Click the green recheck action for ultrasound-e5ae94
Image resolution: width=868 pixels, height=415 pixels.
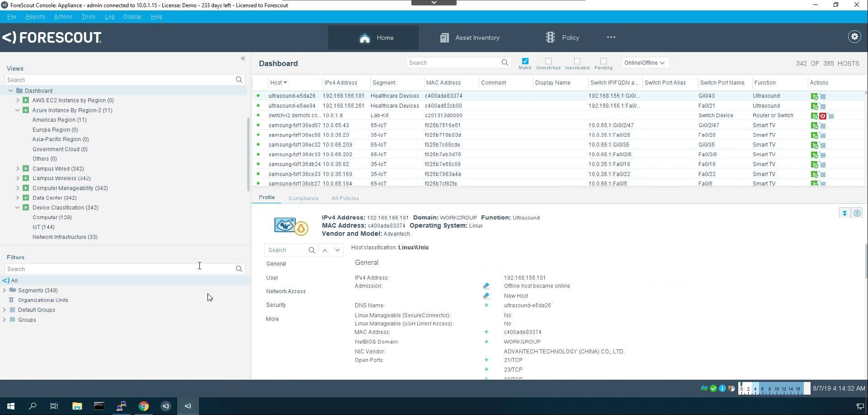coord(814,106)
